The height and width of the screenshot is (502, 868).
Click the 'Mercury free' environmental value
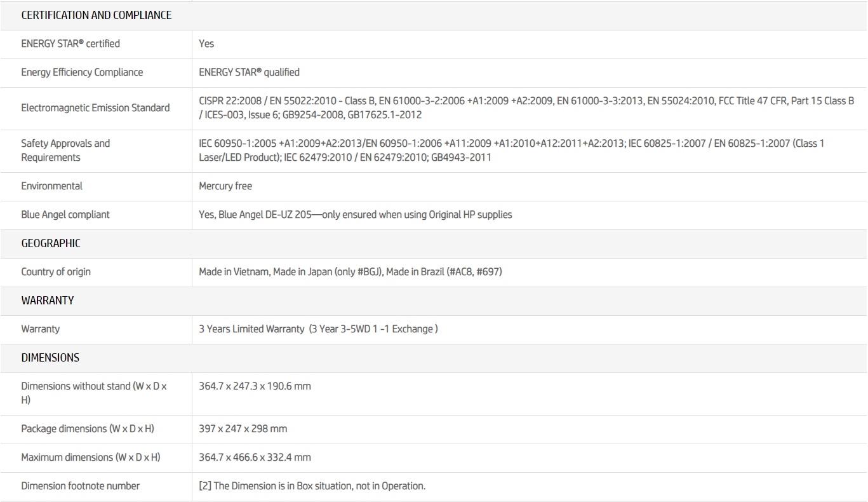pyautogui.click(x=225, y=186)
